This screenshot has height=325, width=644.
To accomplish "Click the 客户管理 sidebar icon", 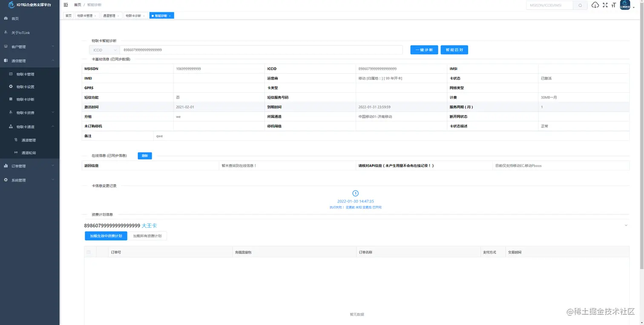I will [x=6, y=46].
